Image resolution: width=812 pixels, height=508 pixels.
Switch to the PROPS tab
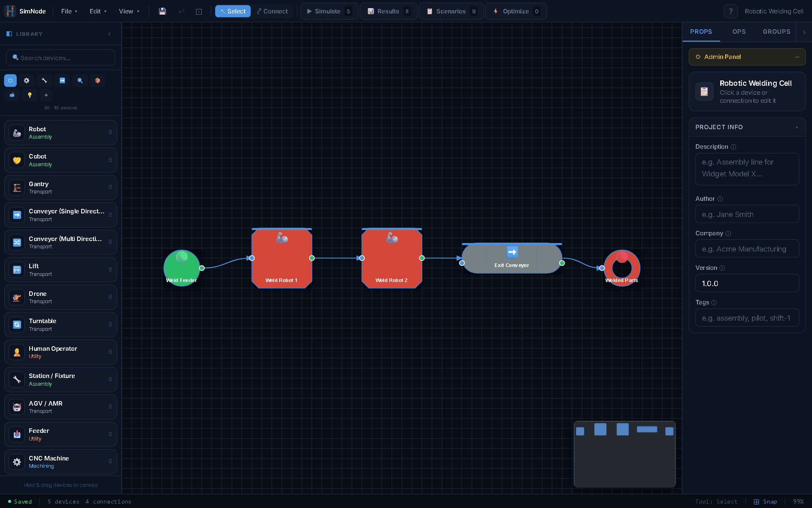pos(701,32)
